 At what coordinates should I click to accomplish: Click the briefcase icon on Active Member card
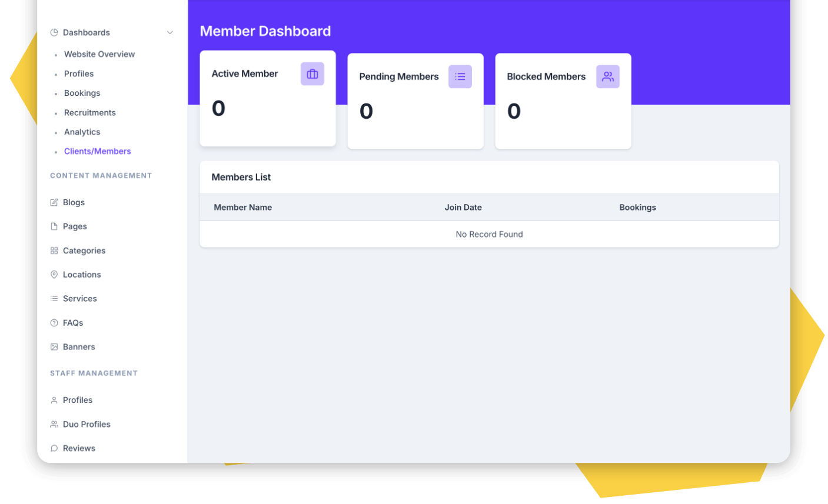(x=312, y=74)
